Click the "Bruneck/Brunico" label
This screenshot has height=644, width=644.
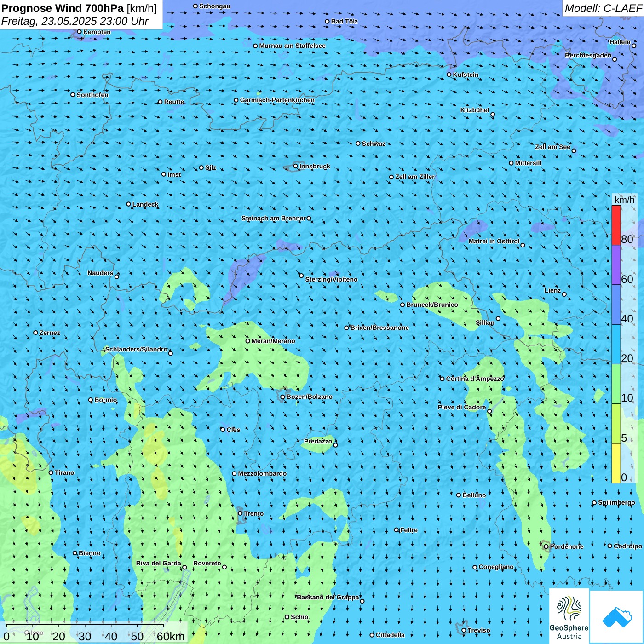(432, 305)
